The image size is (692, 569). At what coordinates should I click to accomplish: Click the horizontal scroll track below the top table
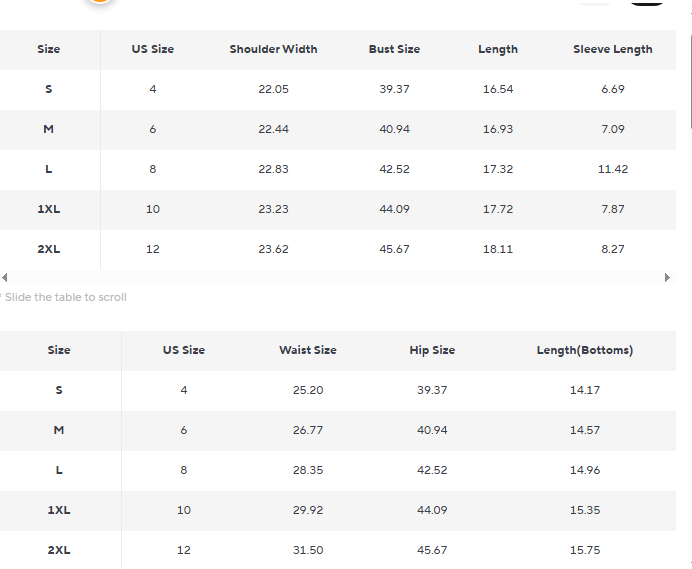click(x=336, y=277)
